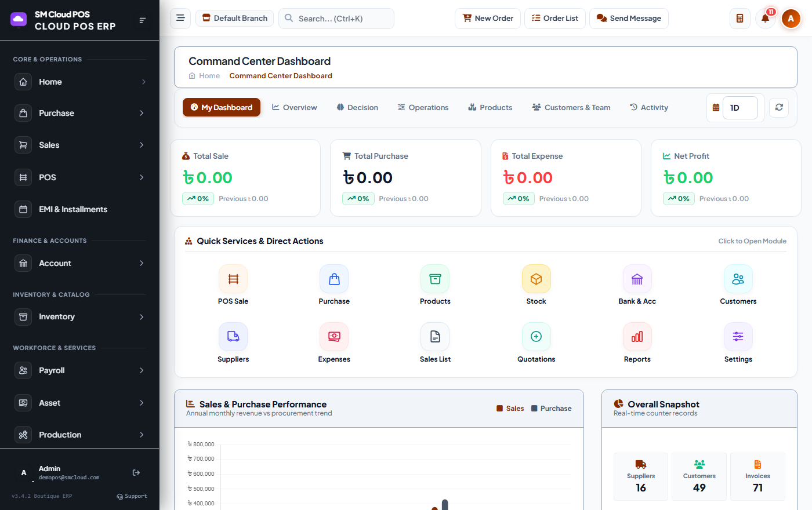Open the Quotations plus-circle icon
This screenshot has height=510, width=812.
pos(536,337)
